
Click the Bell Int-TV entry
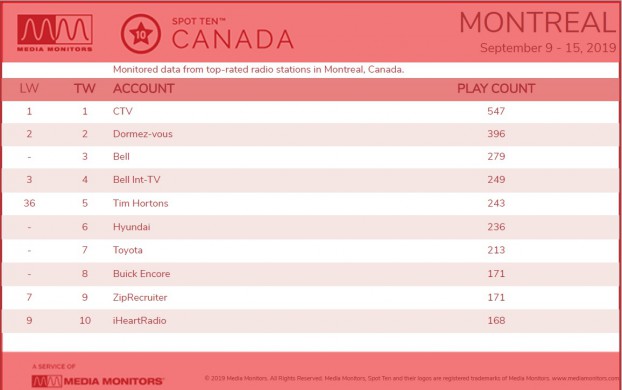pos(136,180)
